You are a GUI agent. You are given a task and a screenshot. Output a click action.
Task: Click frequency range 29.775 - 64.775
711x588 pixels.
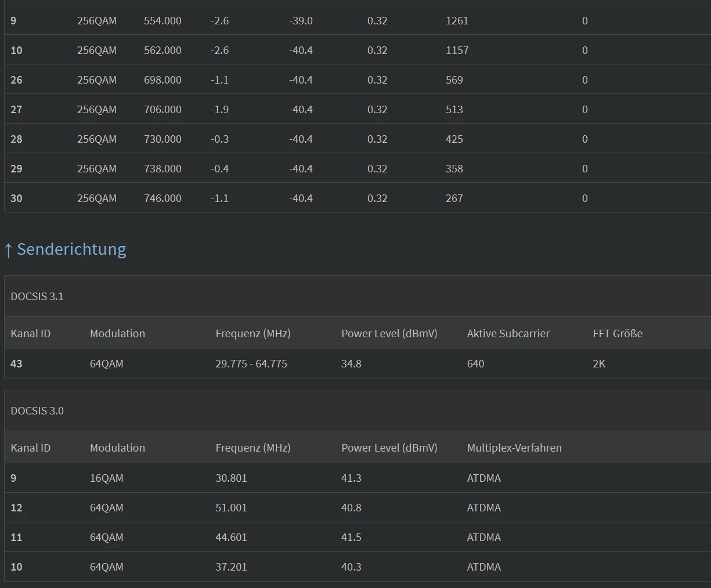click(251, 363)
